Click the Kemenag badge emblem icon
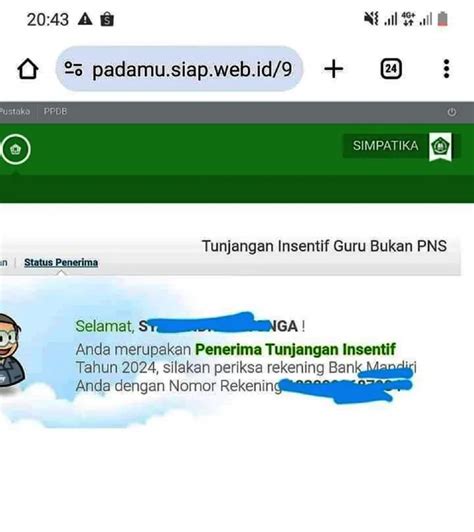Viewport: 474px width, 532px height. (440, 147)
